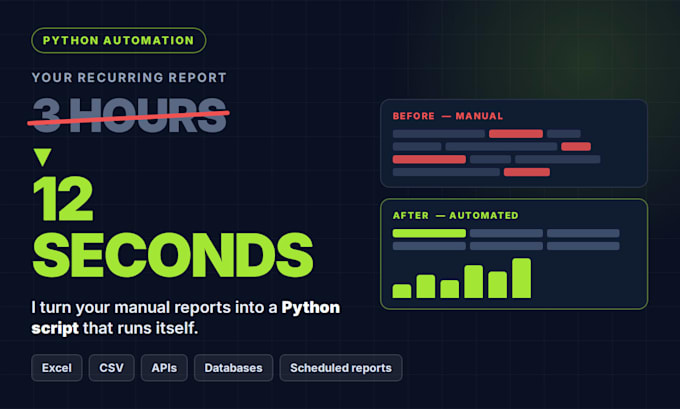Click 'AFTER — AUTOMATED' card title
The image size is (680, 409).
(x=455, y=216)
